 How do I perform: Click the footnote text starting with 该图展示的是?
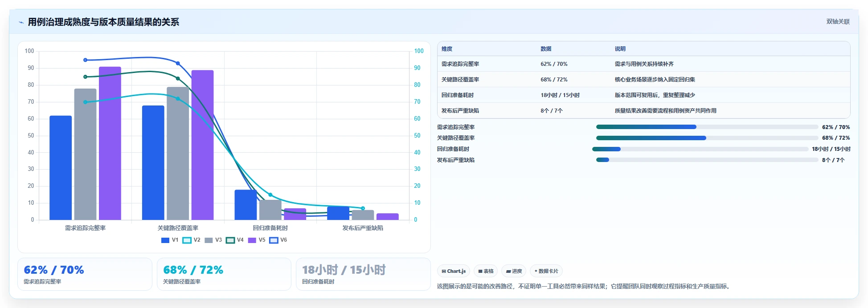(584, 287)
